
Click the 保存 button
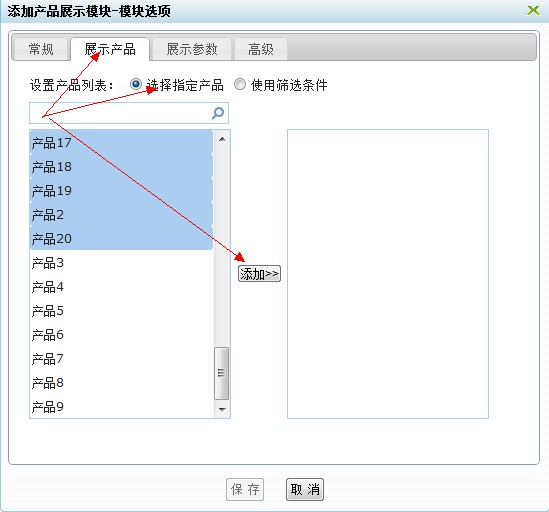pyautogui.click(x=245, y=489)
